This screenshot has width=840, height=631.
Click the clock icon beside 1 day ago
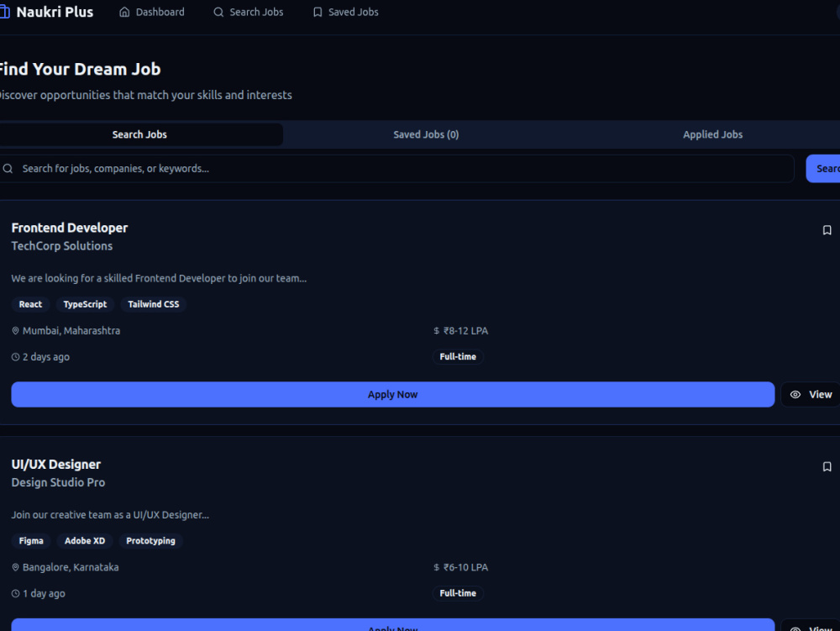click(15, 594)
